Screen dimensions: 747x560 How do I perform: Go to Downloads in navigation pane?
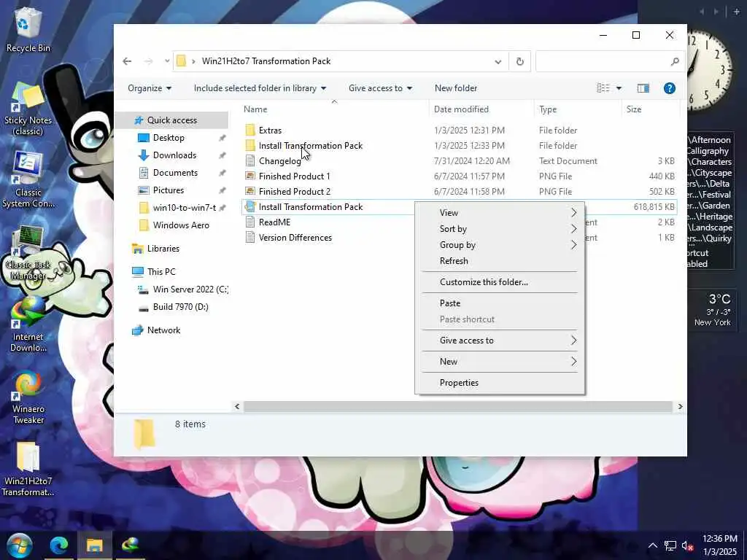coord(174,155)
